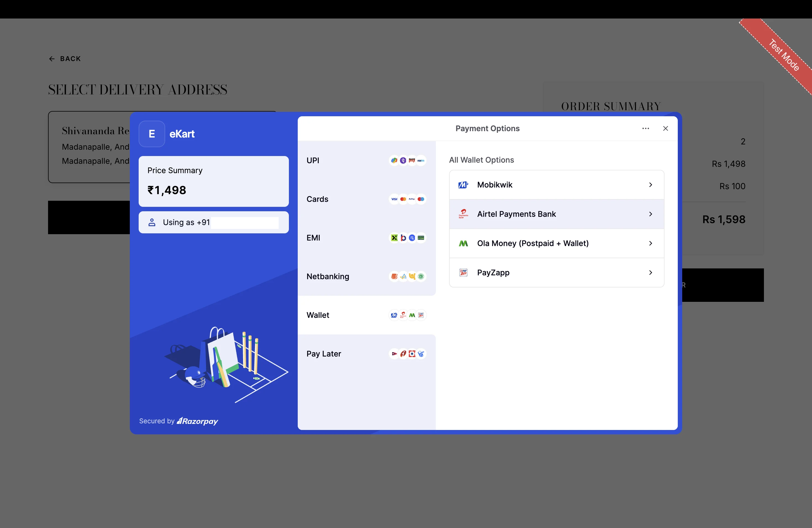The image size is (812, 528).
Task: Switch to the EMI payment method
Action: 367,238
